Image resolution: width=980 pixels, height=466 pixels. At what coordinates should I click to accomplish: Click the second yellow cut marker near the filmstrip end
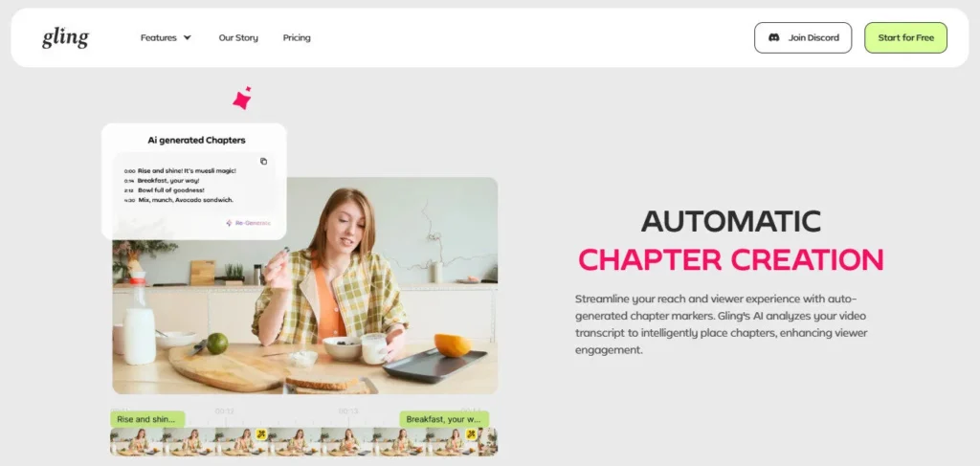[471, 433]
